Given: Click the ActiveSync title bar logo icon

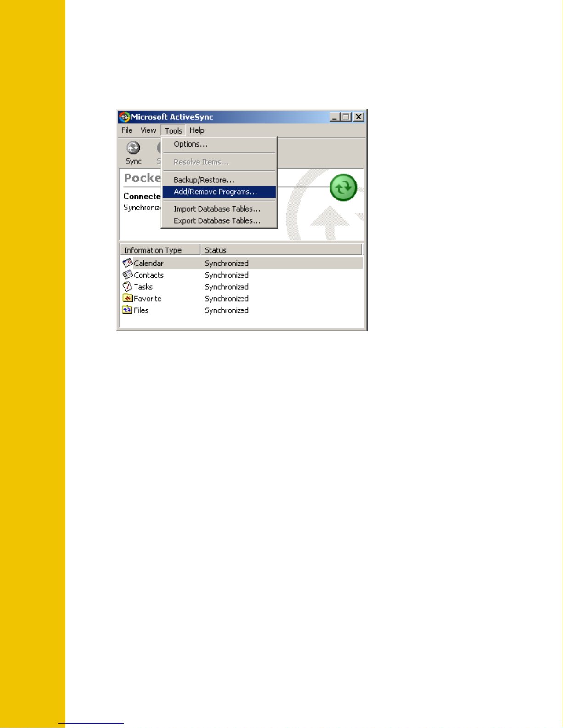Looking at the screenshot, I should [x=125, y=117].
